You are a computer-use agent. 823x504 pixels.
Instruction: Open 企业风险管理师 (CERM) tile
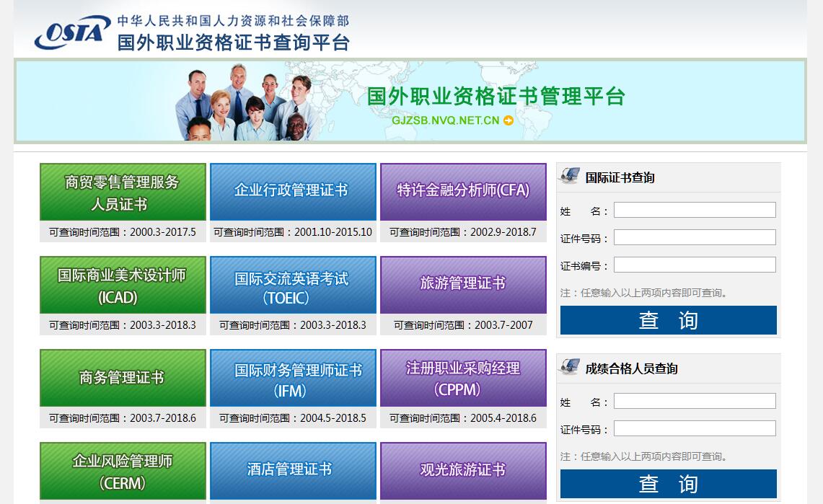123,471
